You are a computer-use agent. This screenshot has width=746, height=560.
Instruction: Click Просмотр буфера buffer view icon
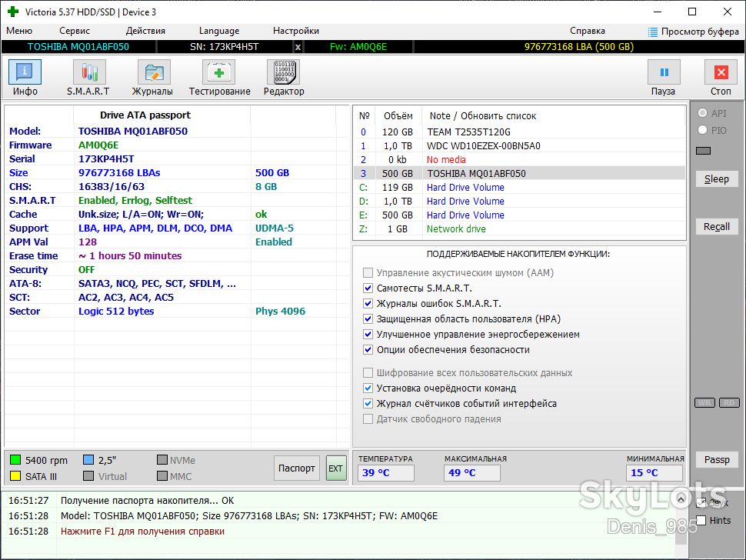click(653, 32)
